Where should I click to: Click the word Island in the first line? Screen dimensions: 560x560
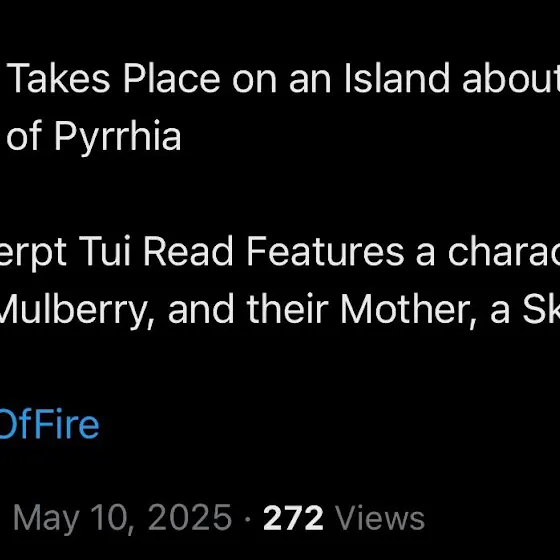pos(396,78)
